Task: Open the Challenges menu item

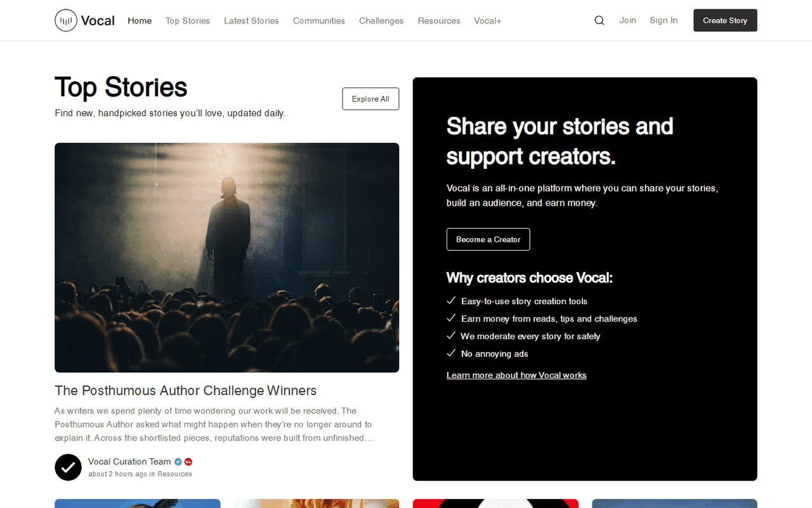Action: pyautogui.click(x=381, y=20)
